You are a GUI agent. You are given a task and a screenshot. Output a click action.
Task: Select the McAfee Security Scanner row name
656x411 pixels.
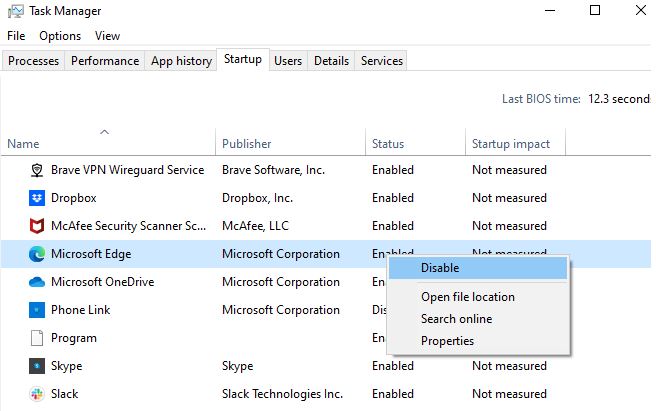[128, 226]
